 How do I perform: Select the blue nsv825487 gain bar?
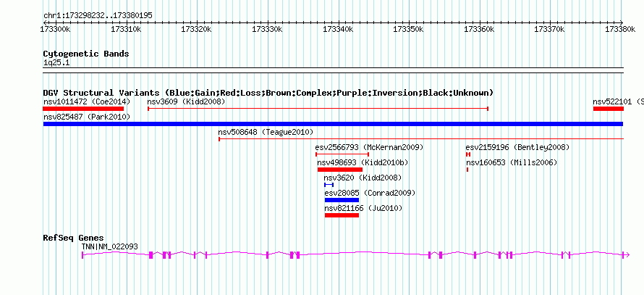click(x=333, y=124)
